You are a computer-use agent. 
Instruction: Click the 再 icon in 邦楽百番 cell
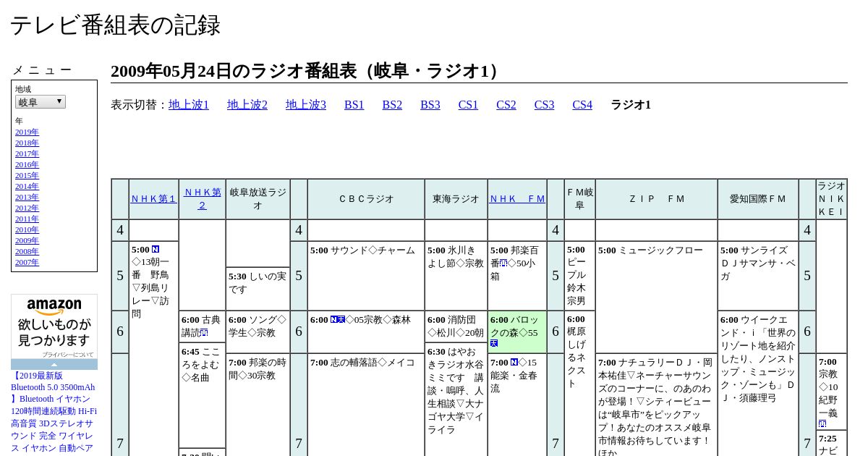[x=503, y=263]
